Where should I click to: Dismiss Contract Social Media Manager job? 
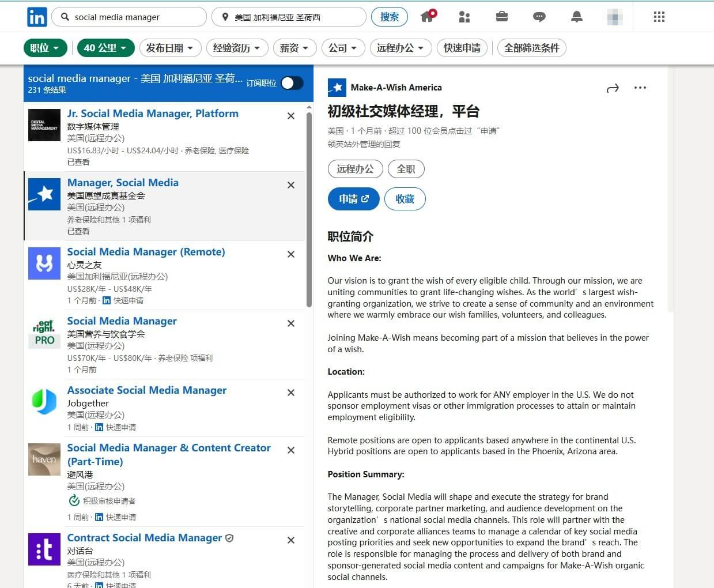[291, 540]
